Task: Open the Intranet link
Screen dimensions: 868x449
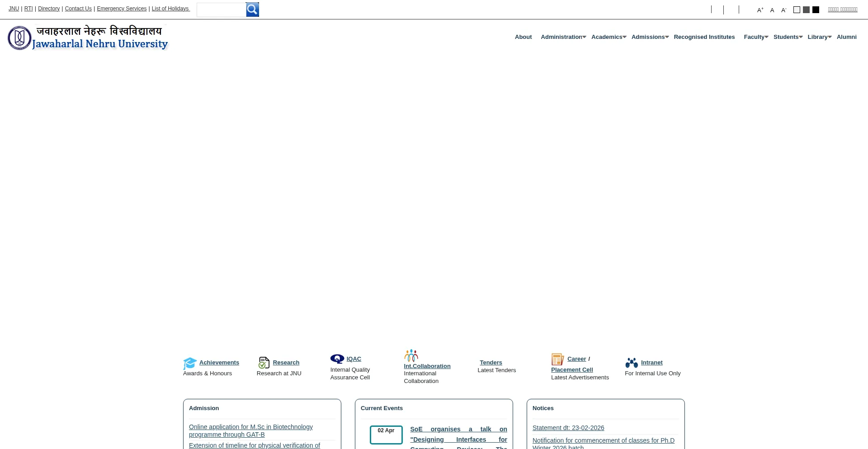Action: (652, 363)
